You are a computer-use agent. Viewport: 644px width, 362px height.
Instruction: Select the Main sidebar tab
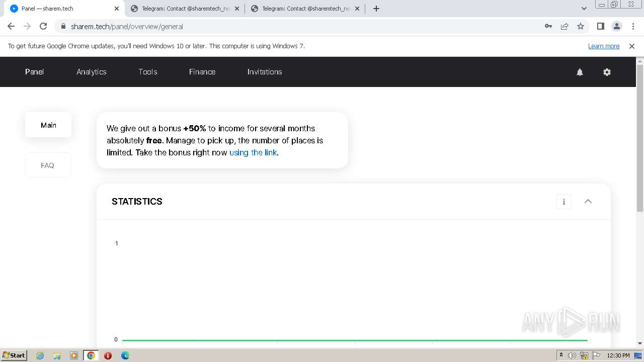(48, 125)
